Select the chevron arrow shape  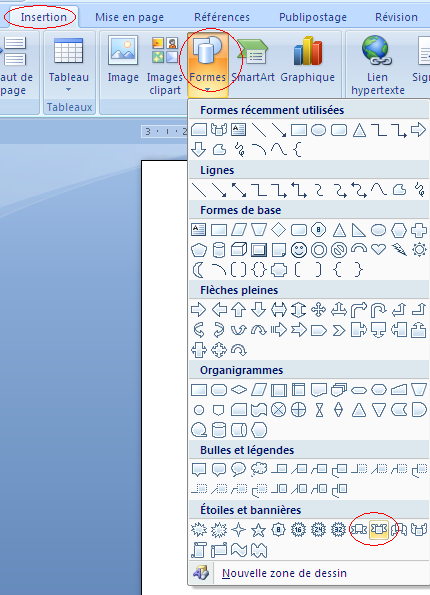tap(339, 331)
